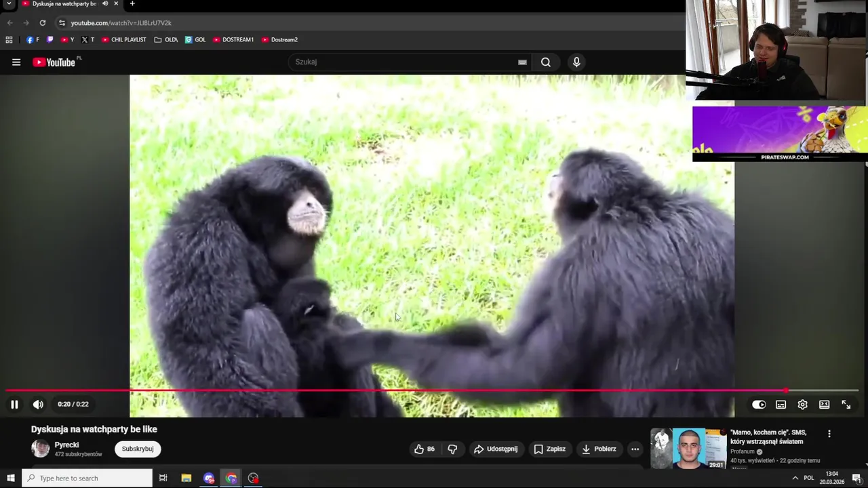Screen dimensions: 868x488
Task: Reload the page
Action: coord(42,22)
